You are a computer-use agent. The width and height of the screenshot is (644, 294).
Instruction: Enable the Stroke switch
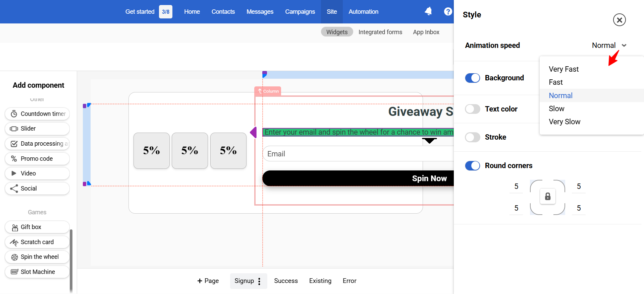pyautogui.click(x=472, y=137)
